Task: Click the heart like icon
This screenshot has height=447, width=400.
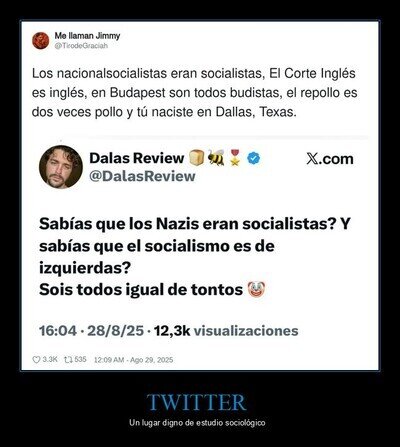Action: click(36, 360)
